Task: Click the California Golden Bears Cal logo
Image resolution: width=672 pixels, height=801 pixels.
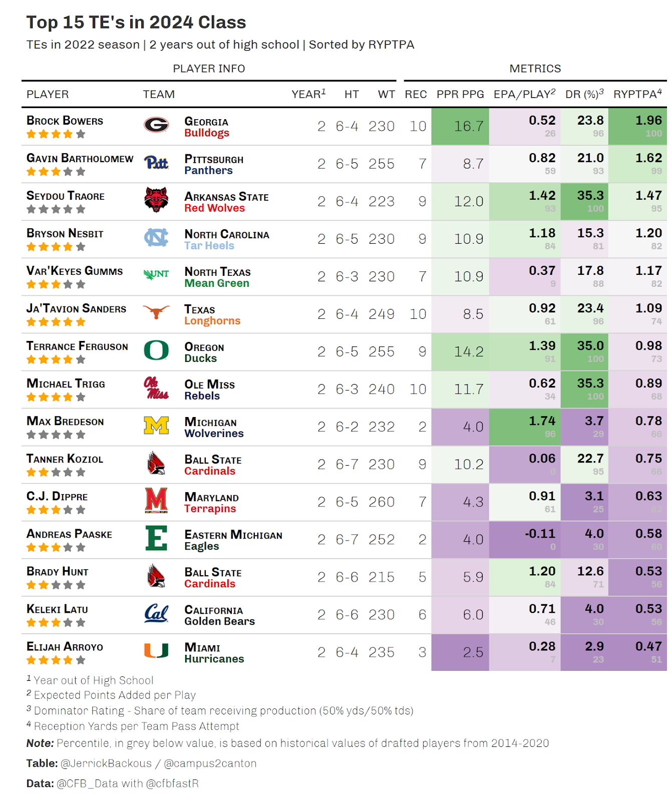Action: pos(156,613)
